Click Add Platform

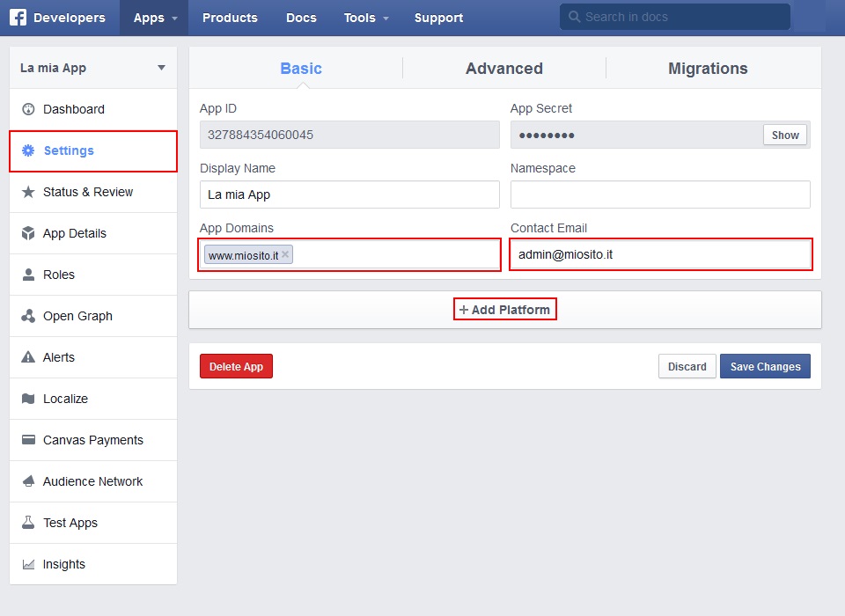tap(505, 310)
